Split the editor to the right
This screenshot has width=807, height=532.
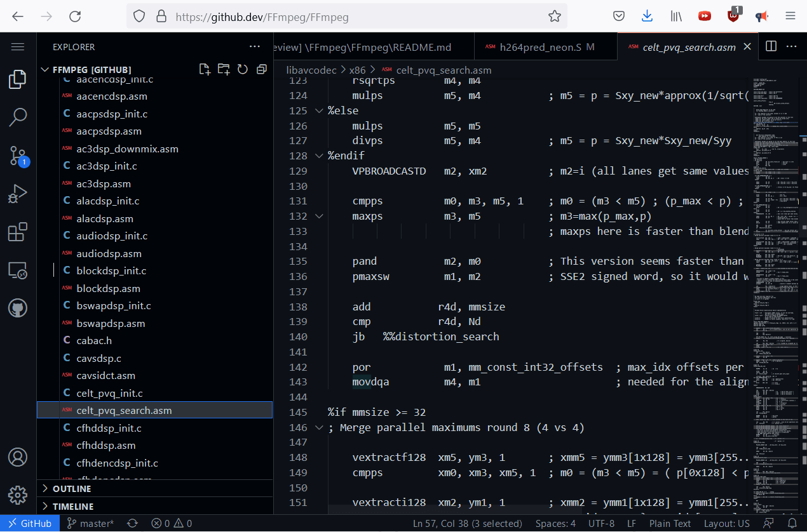771,46
